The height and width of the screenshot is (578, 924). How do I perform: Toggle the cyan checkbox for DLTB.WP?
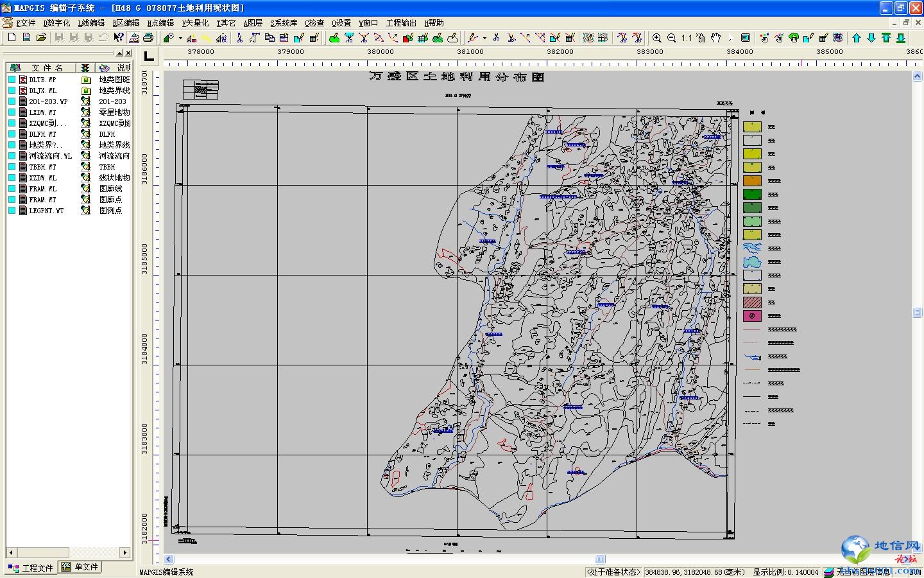point(12,80)
